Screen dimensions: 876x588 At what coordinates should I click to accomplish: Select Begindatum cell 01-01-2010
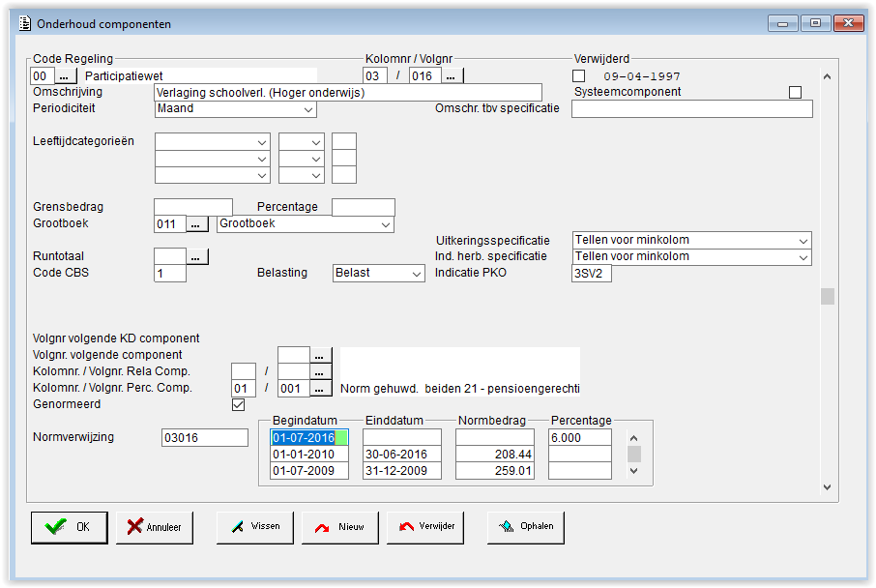309,455
